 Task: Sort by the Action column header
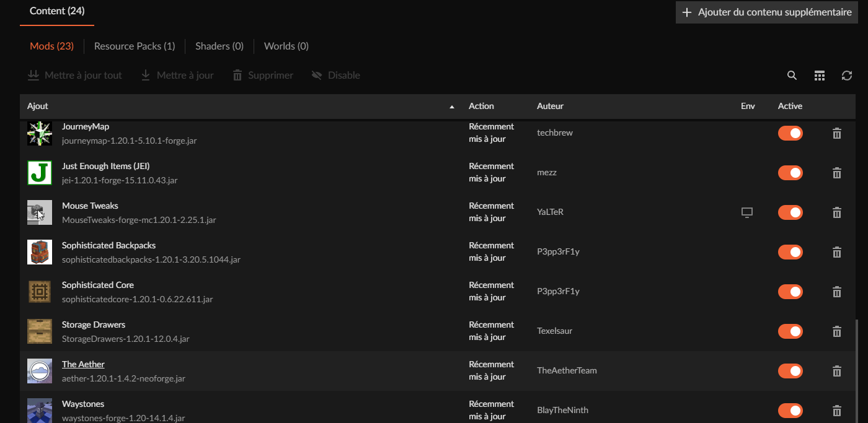[x=481, y=106]
